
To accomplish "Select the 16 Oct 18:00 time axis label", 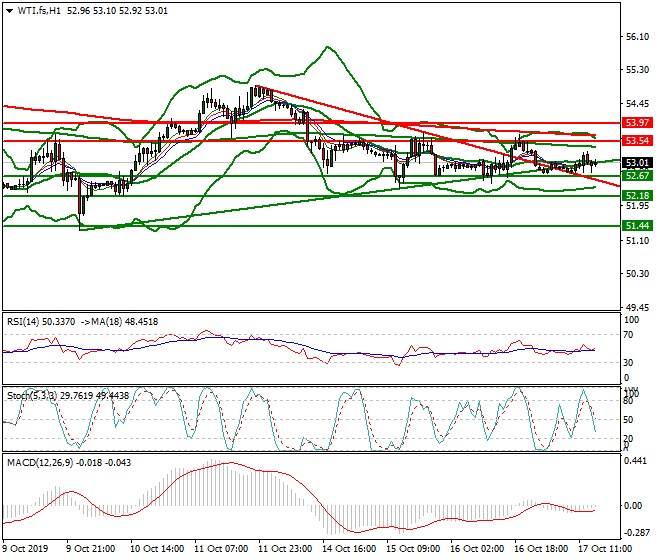I will 541,549.
